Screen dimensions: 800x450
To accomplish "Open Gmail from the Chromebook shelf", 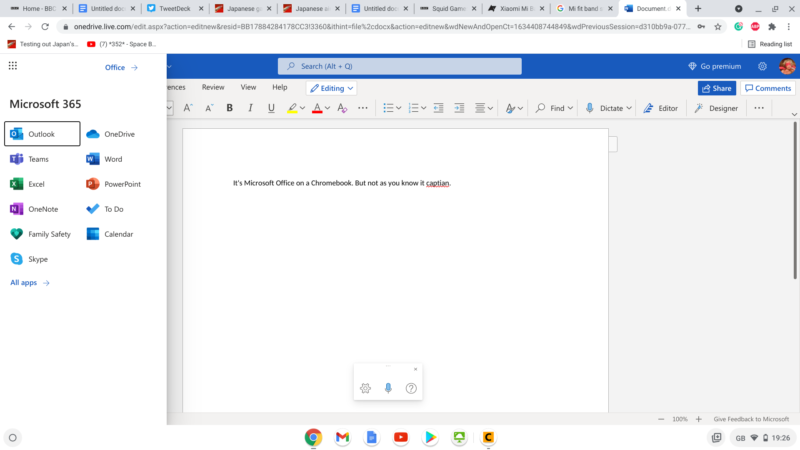I will tap(342, 437).
